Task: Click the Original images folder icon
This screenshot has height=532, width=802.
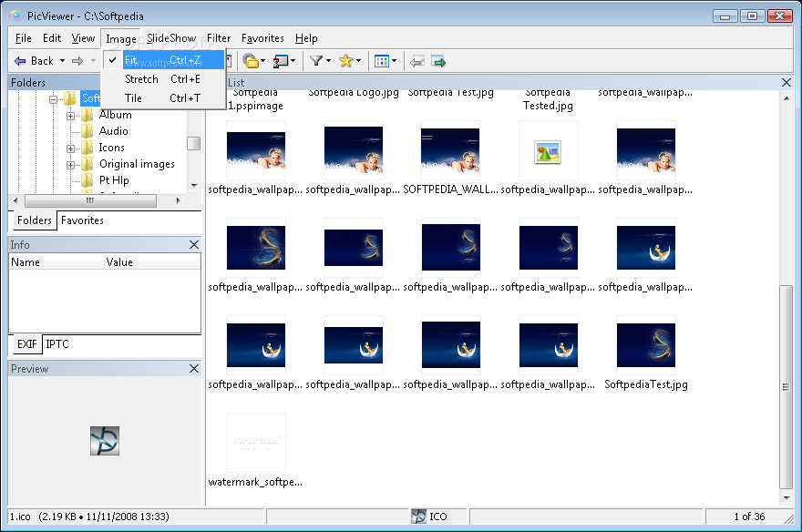Action: click(x=87, y=164)
